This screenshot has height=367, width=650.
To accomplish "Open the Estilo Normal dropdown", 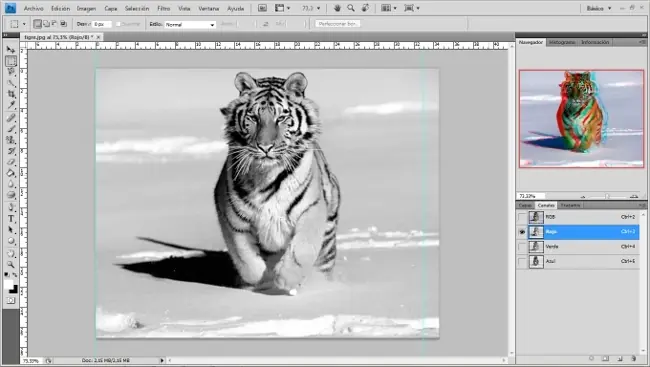I will pyautogui.click(x=190, y=24).
